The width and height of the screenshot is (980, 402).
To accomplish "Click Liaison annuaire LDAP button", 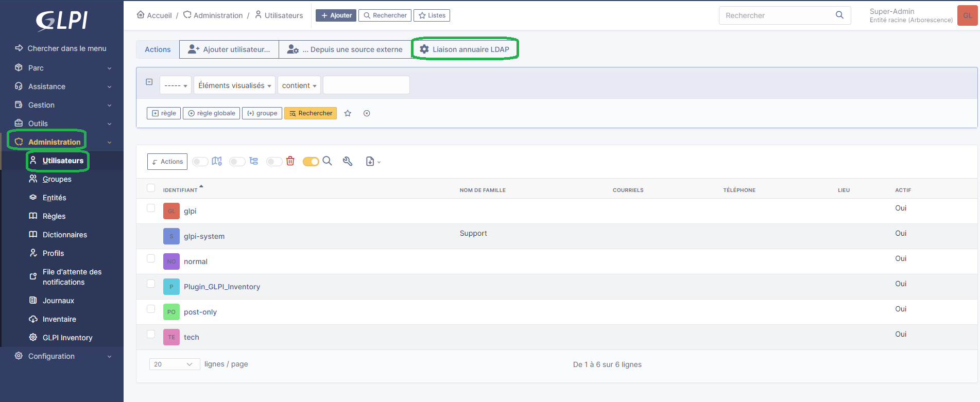I will [x=465, y=49].
